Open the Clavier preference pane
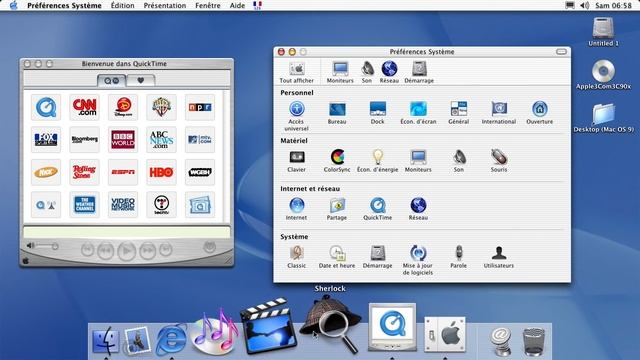The image size is (640, 360). (x=297, y=161)
